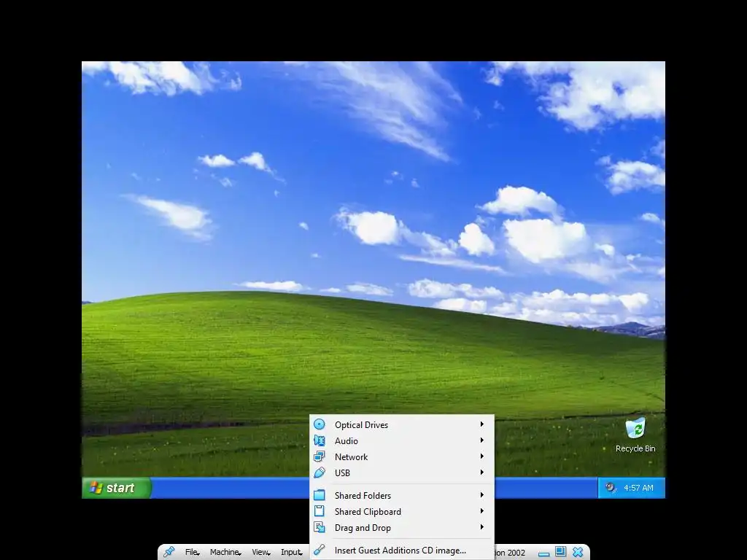
Task: Click the Optical Drives disc icon
Action: pyautogui.click(x=320, y=424)
